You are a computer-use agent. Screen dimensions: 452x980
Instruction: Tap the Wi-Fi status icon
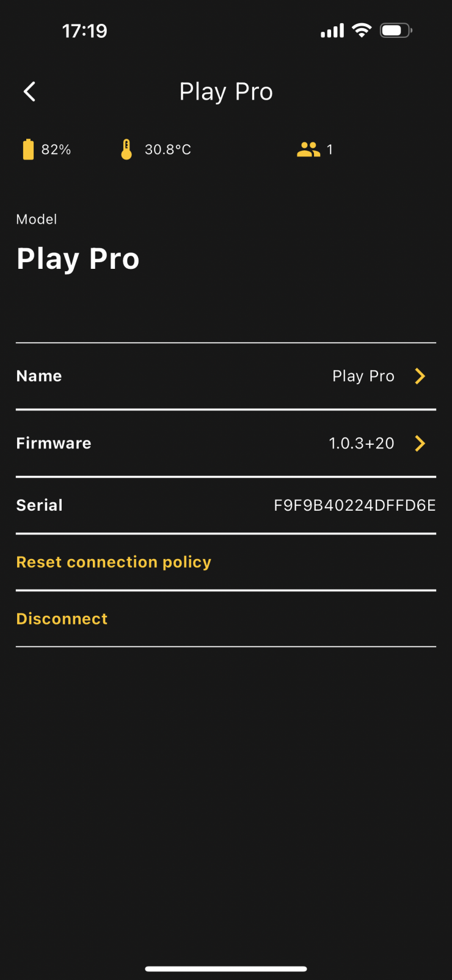(362, 31)
